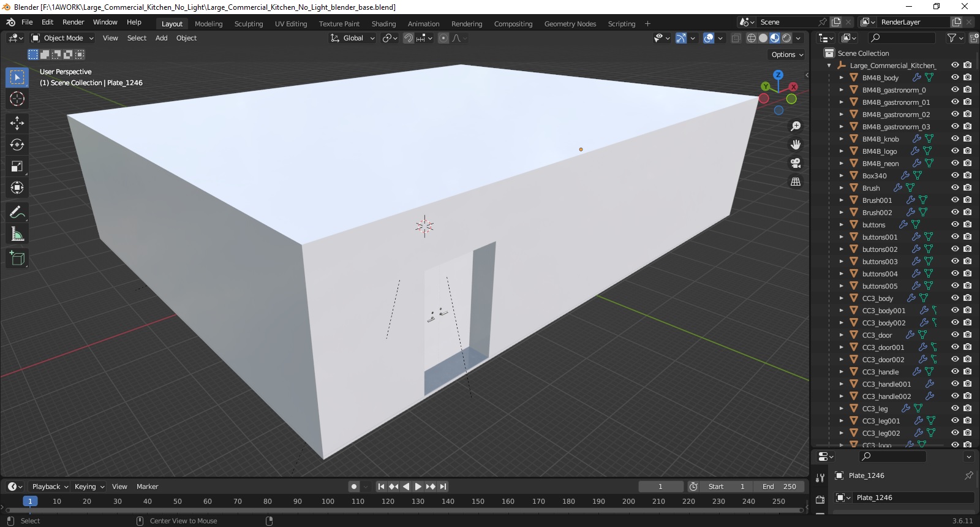Toggle snapping magnet icon

click(409, 38)
